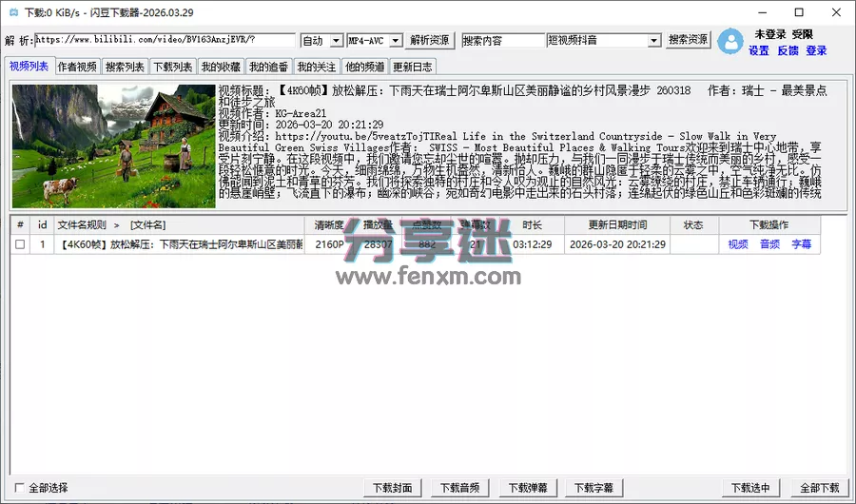Screen dimensions: 856x504
Task: Click the id column header
Action: click(42, 225)
